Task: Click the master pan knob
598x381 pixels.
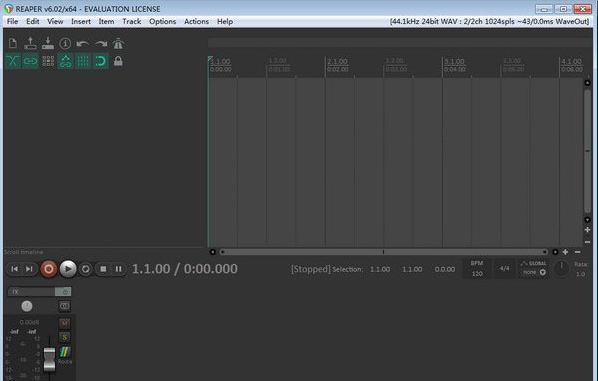Action: click(27, 306)
